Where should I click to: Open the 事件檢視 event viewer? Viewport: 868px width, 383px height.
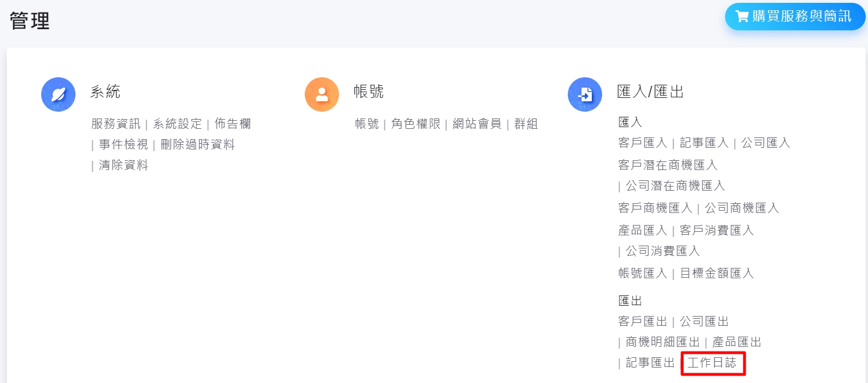point(123,145)
